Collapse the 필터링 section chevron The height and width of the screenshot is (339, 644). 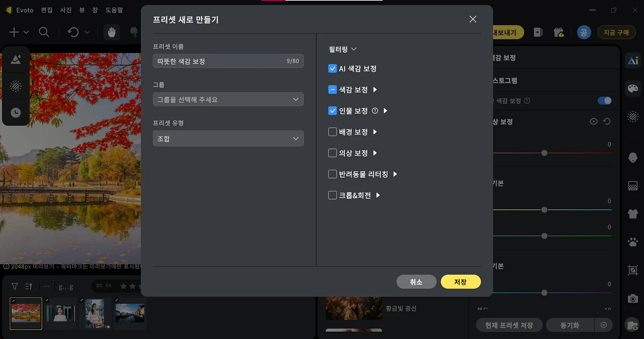pos(355,49)
